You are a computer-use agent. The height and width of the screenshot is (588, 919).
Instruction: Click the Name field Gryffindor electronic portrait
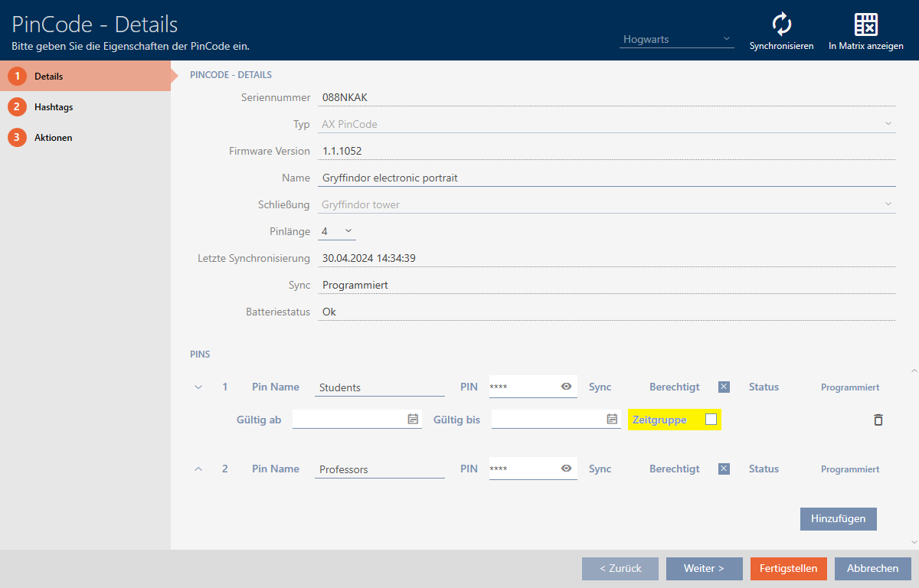[x=605, y=178]
